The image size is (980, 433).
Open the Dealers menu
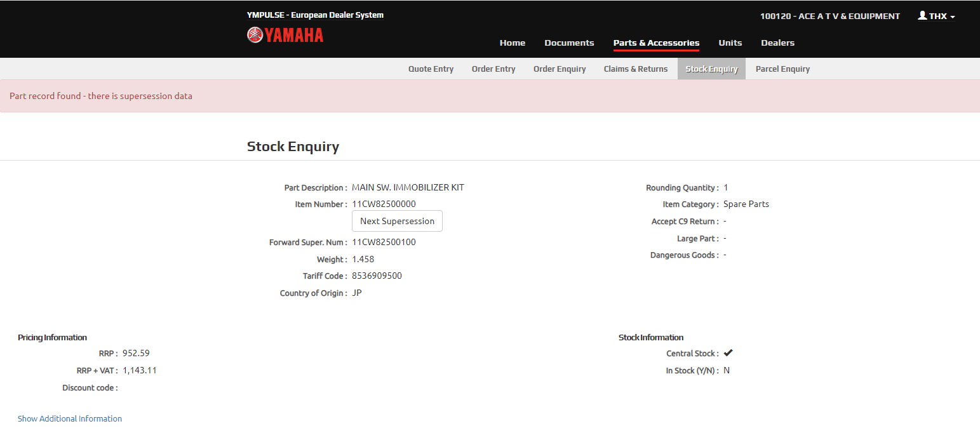click(x=778, y=43)
